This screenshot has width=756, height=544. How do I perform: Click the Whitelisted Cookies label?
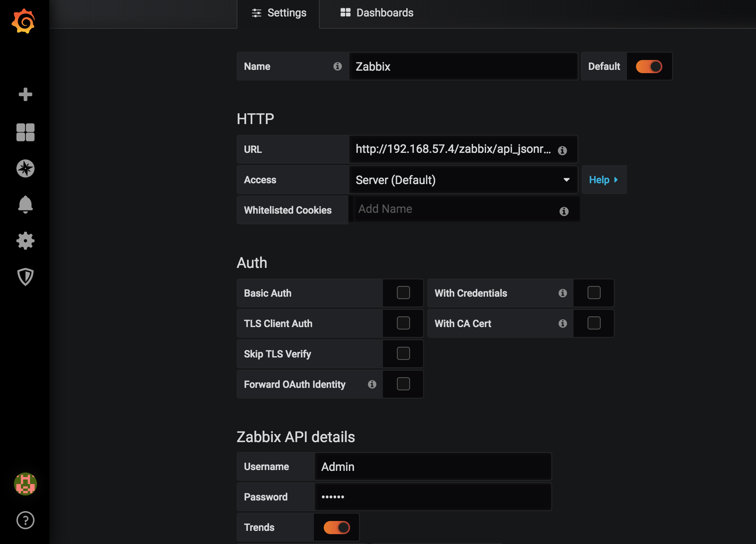click(288, 210)
